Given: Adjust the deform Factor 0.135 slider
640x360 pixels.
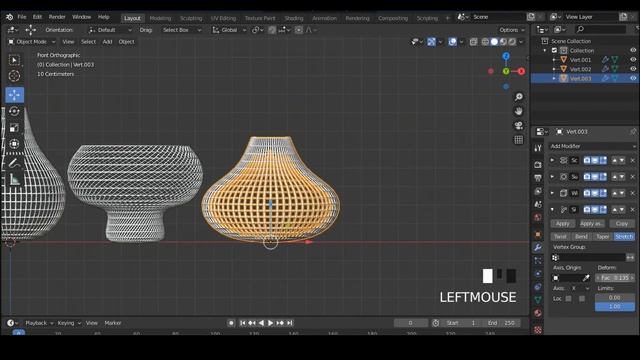Looking at the screenshot, I should tap(615, 278).
